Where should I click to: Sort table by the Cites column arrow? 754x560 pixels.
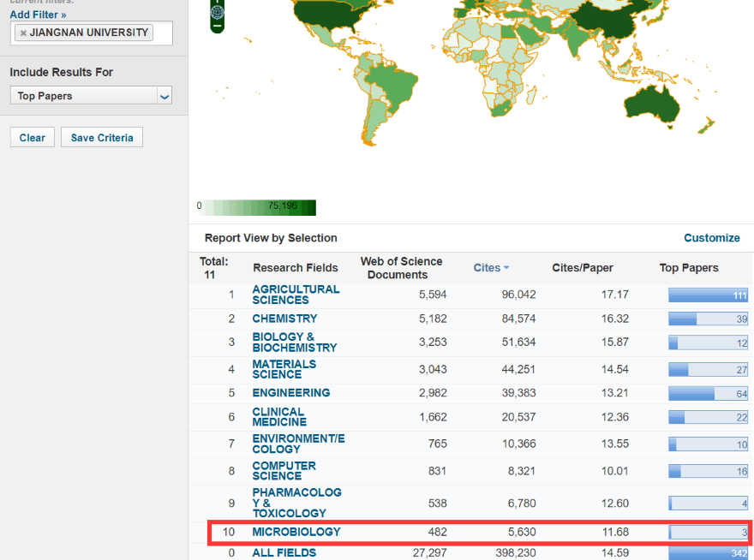pos(506,268)
